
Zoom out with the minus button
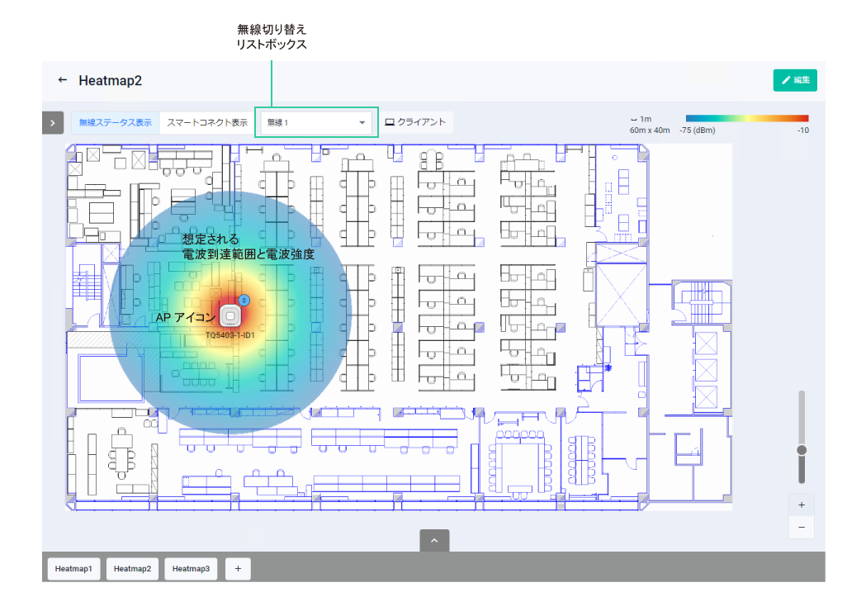pos(802,527)
